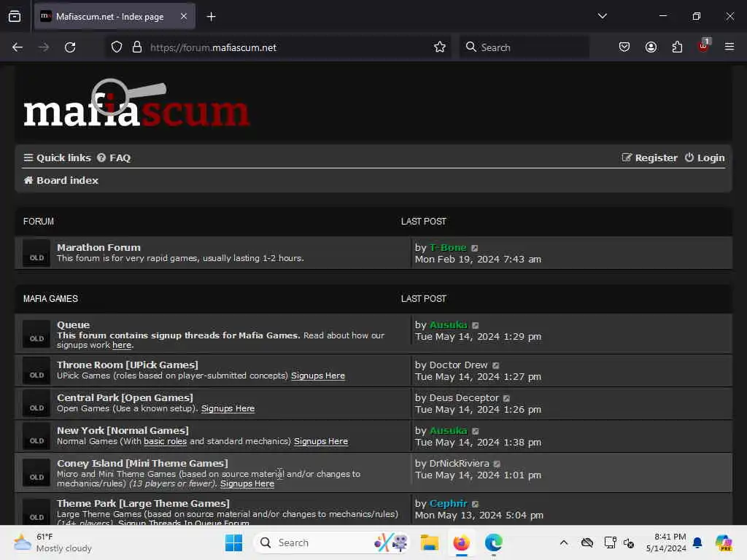This screenshot has height=560, width=747.
Task: Click the browser back arrow
Action: 18,47
